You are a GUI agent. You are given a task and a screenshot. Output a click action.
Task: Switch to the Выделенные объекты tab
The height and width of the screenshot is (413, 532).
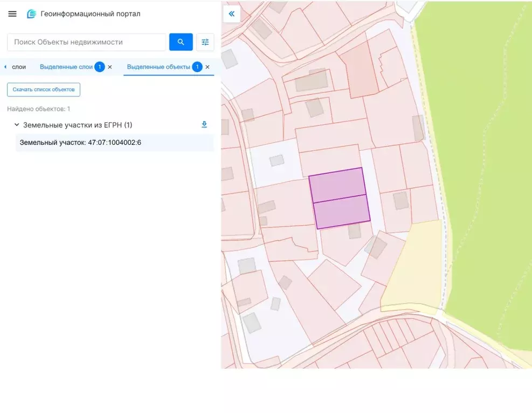tap(158, 67)
